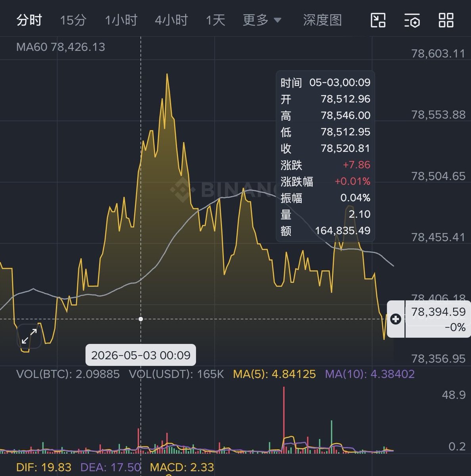Open the four-square grid layout icon

point(446,20)
